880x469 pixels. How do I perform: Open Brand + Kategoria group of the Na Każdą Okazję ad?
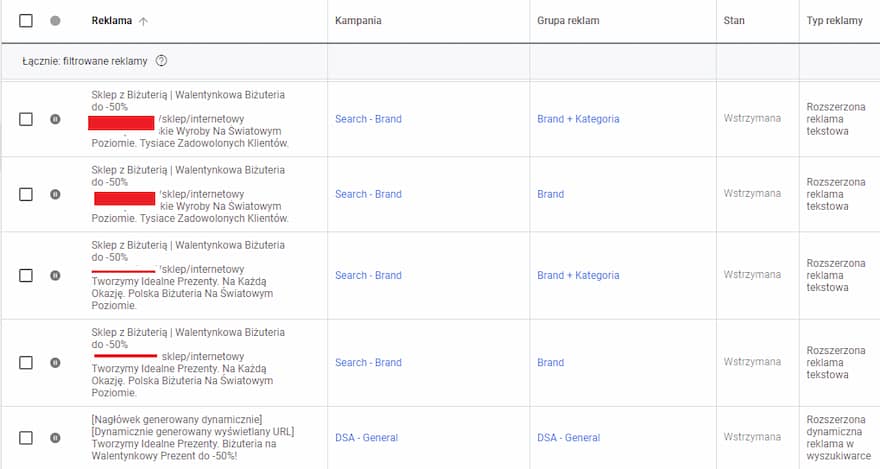[x=578, y=275]
